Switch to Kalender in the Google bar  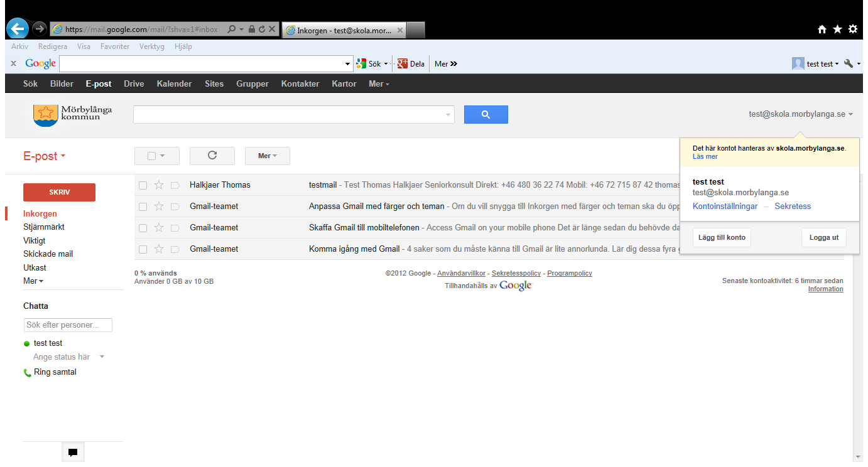[175, 83]
